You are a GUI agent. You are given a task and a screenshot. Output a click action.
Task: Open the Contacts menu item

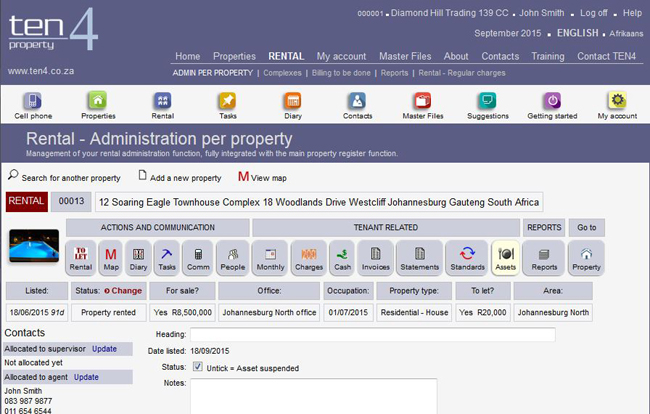click(x=500, y=56)
